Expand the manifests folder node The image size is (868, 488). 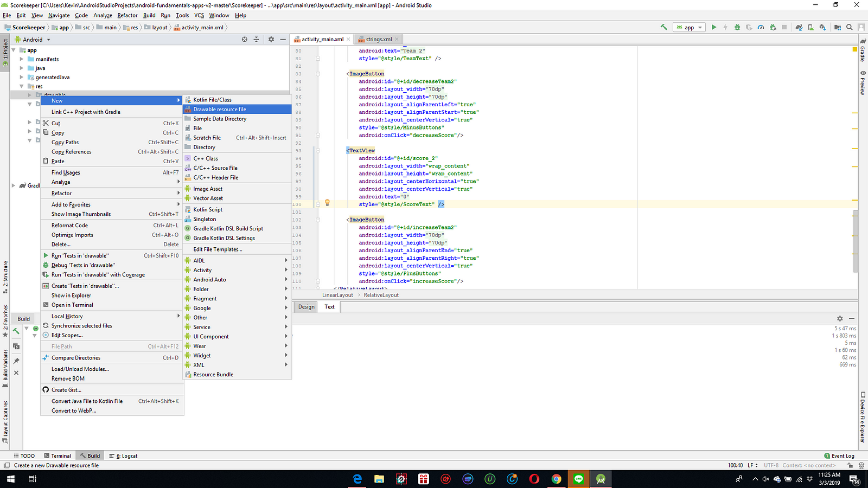pyautogui.click(x=22, y=59)
